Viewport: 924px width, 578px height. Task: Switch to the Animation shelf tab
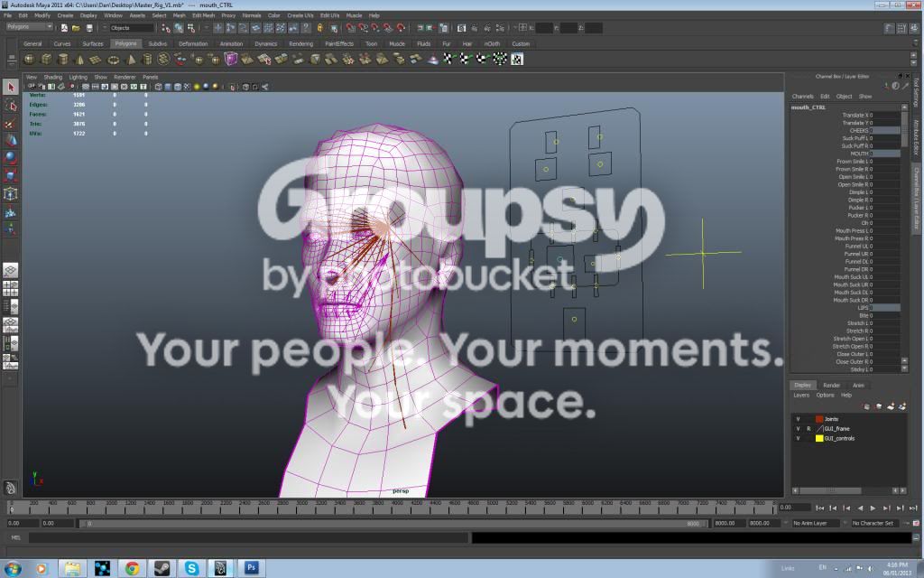[x=231, y=43]
